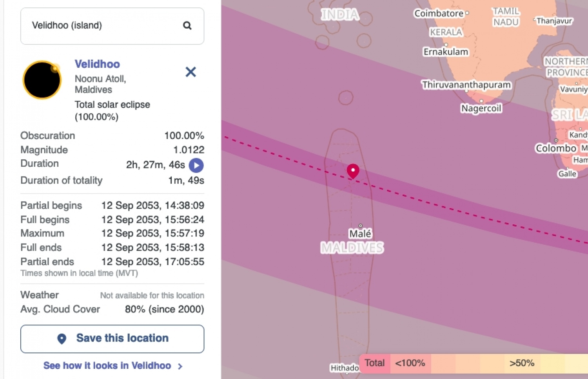Click the Galle city label

[x=567, y=173]
